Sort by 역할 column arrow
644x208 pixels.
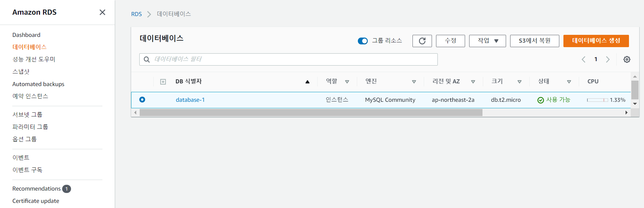click(x=347, y=82)
